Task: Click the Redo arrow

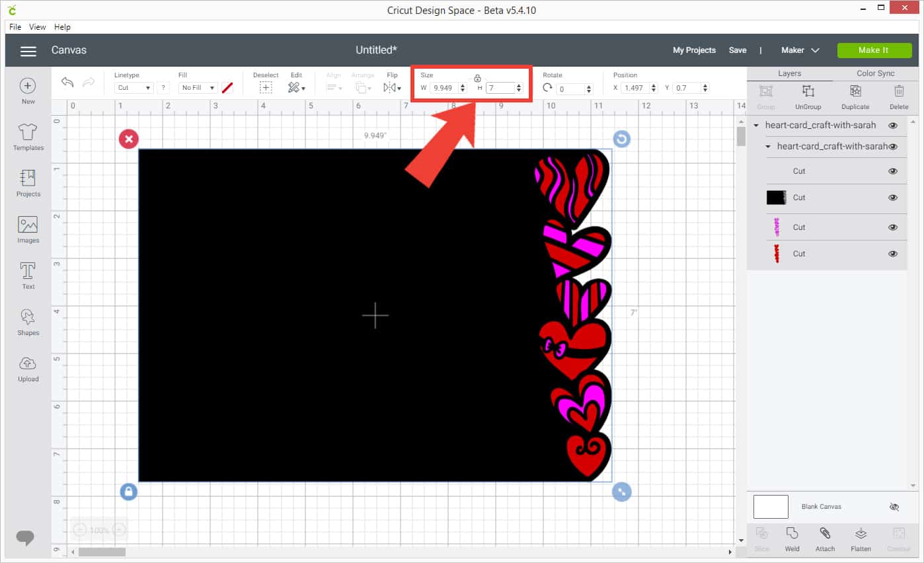Action: (x=88, y=82)
